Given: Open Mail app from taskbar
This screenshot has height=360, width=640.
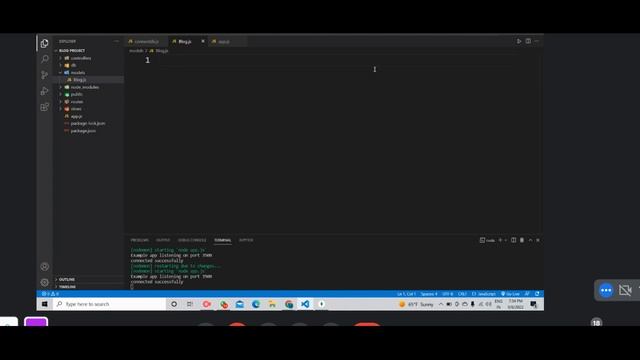Looking at the screenshot, I should pos(240,304).
